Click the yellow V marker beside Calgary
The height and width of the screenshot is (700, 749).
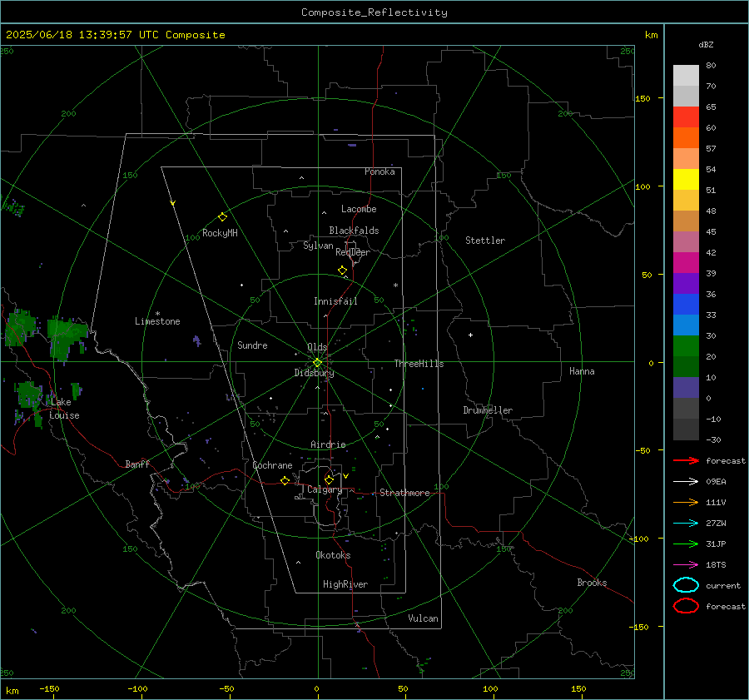pos(346,476)
